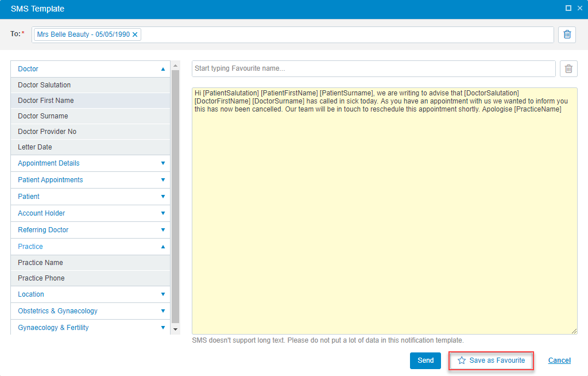Image resolution: width=588 pixels, height=376 pixels.
Task: Insert the Doctor Provider No field
Action: click(90, 132)
